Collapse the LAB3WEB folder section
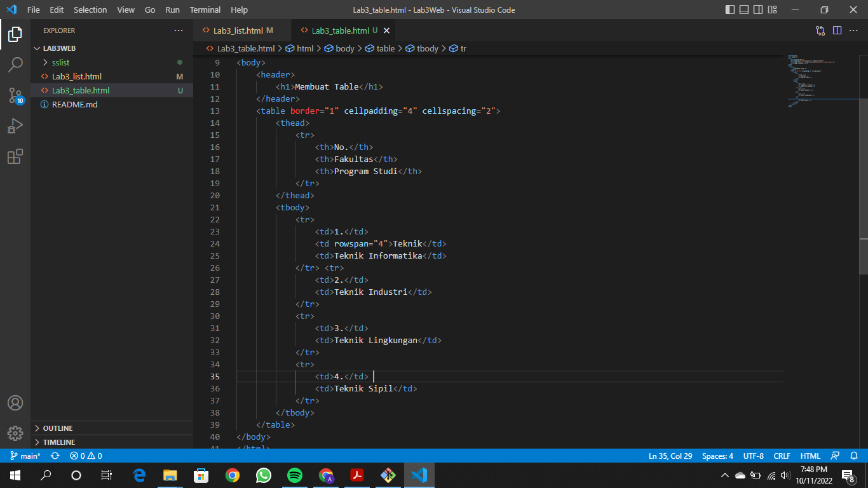Image resolution: width=868 pixels, height=488 pixels. tap(112, 48)
